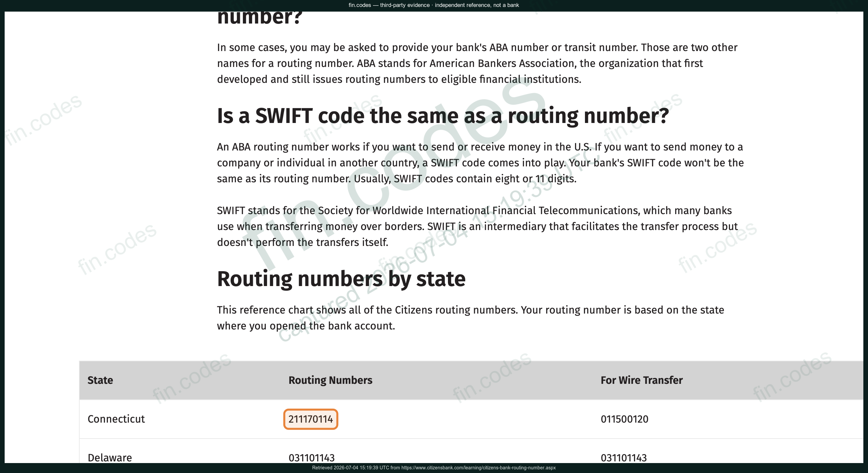The height and width of the screenshot is (473, 868).
Task: Select the Connecticut wire transfer number 011500120
Action: 624,419
